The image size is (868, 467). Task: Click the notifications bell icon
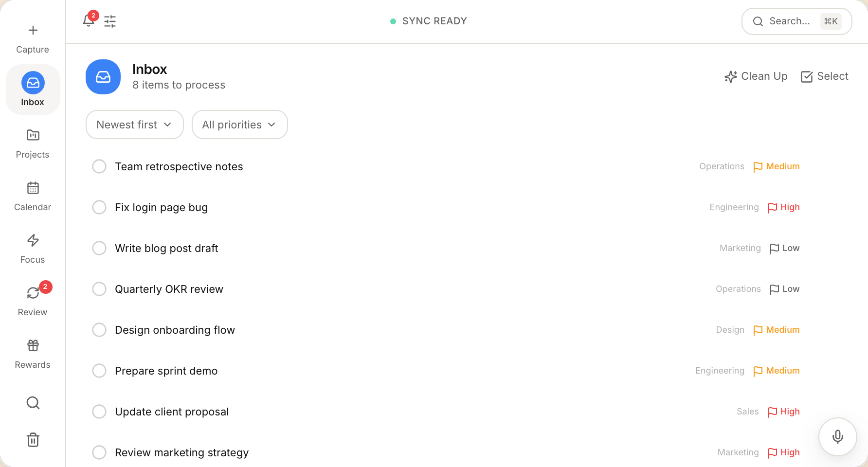point(88,21)
